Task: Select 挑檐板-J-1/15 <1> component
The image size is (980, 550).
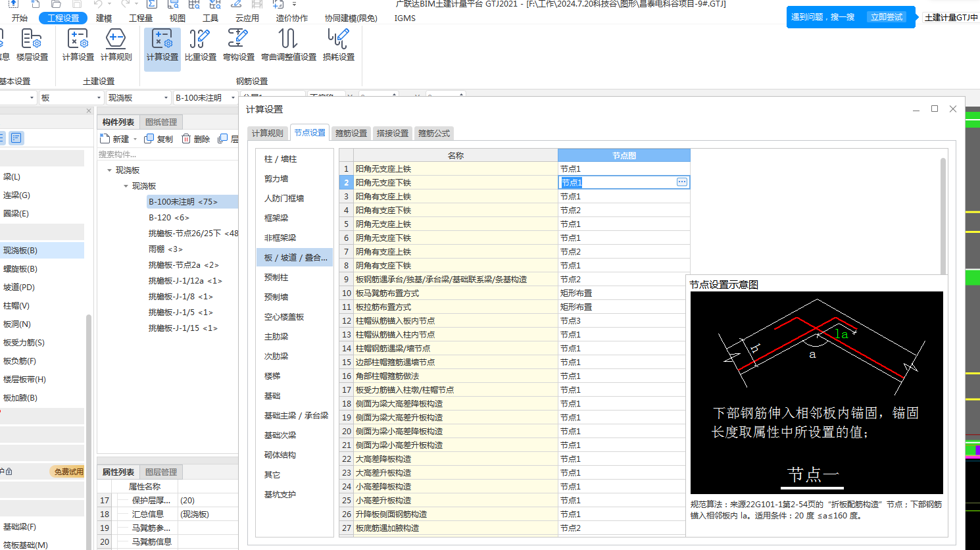Action: coord(183,328)
